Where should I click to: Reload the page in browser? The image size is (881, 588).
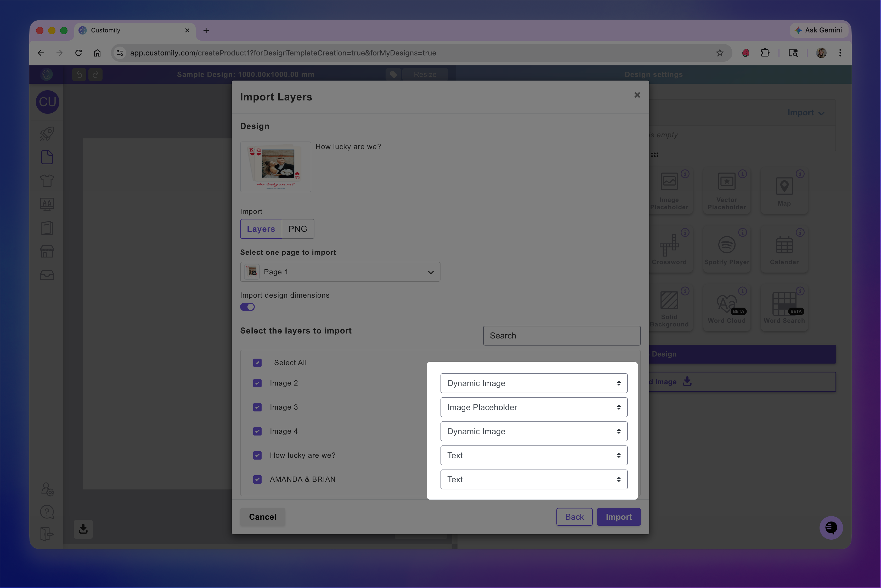(78, 53)
